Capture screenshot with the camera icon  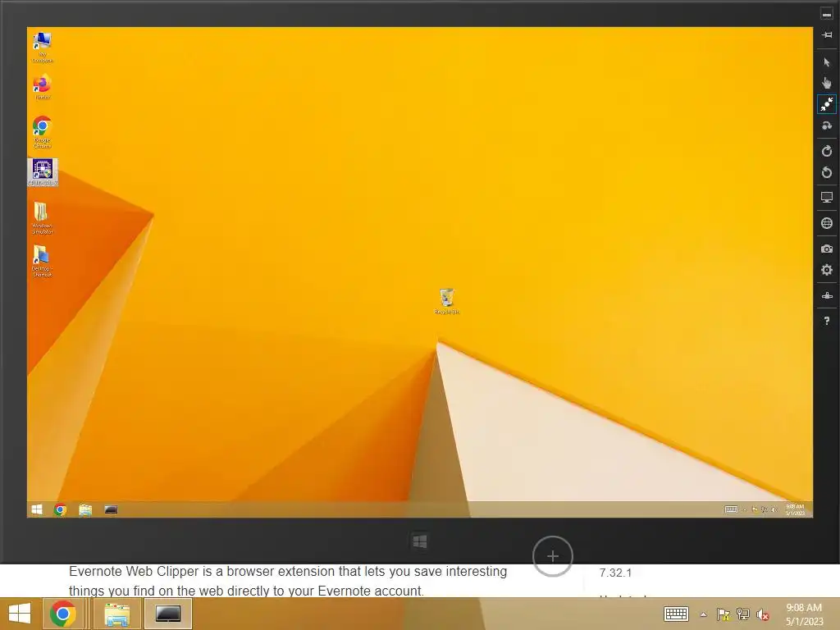click(x=827, y=249)
